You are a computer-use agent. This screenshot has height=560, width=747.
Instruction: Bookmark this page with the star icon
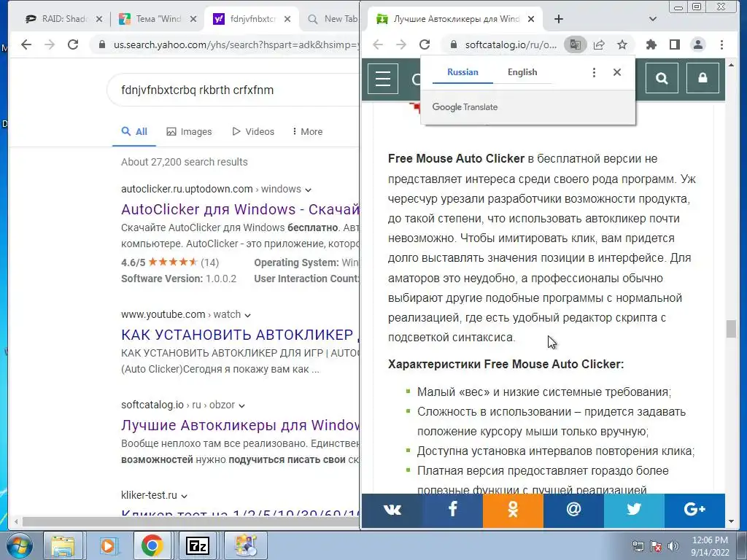(x=622, y=44)
